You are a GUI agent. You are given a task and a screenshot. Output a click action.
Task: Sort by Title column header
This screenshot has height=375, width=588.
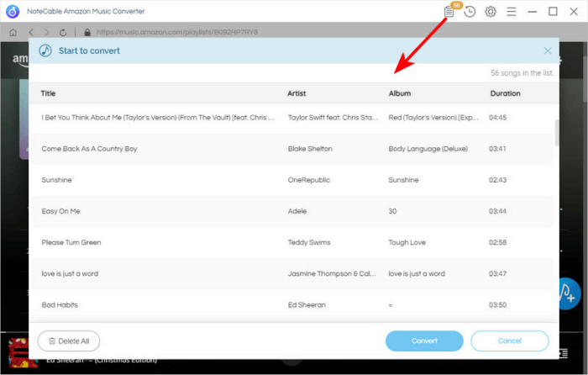[48, 93]
